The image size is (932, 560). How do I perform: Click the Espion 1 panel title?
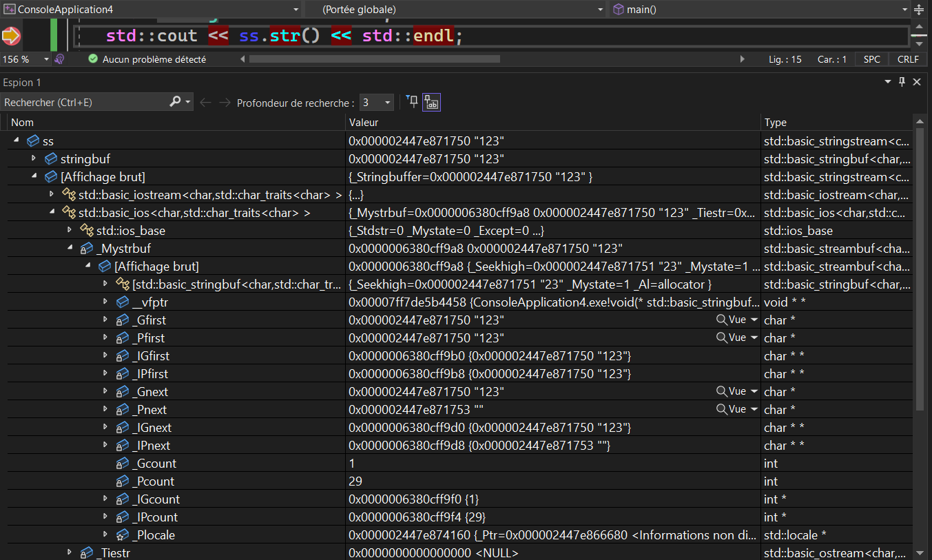[22, 82]
